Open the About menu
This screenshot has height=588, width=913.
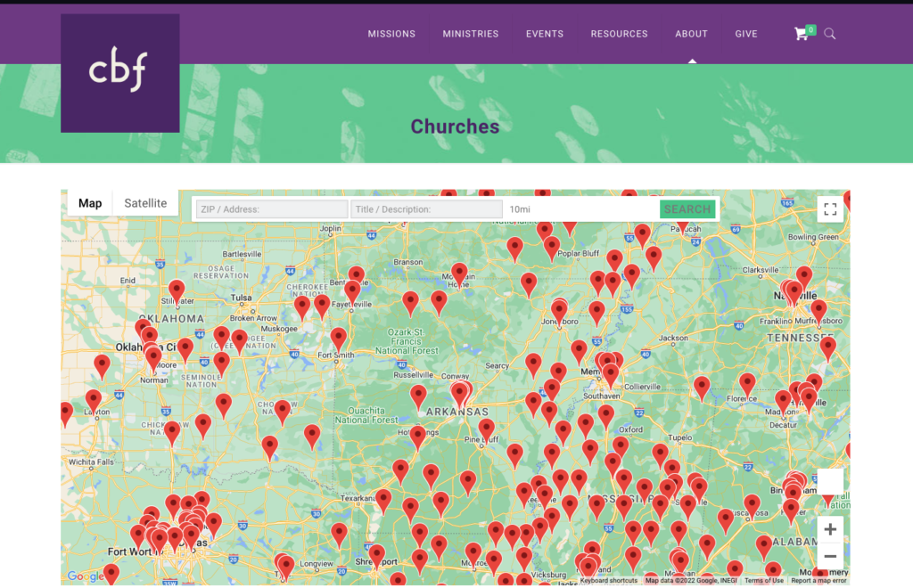(x=691, y=34)
